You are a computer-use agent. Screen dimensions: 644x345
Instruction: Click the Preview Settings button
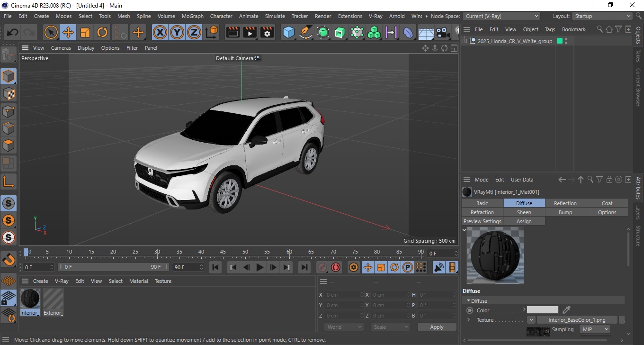click(483, 221)
